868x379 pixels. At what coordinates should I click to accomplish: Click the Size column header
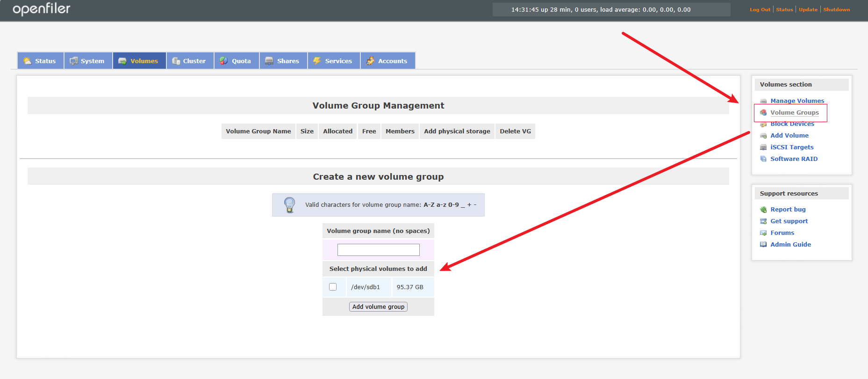click(307, 131)
